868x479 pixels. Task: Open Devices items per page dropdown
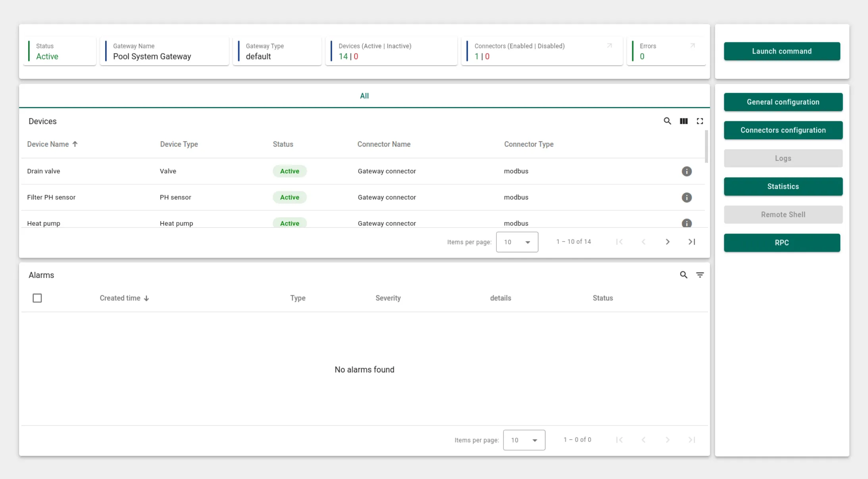(517, 242)
